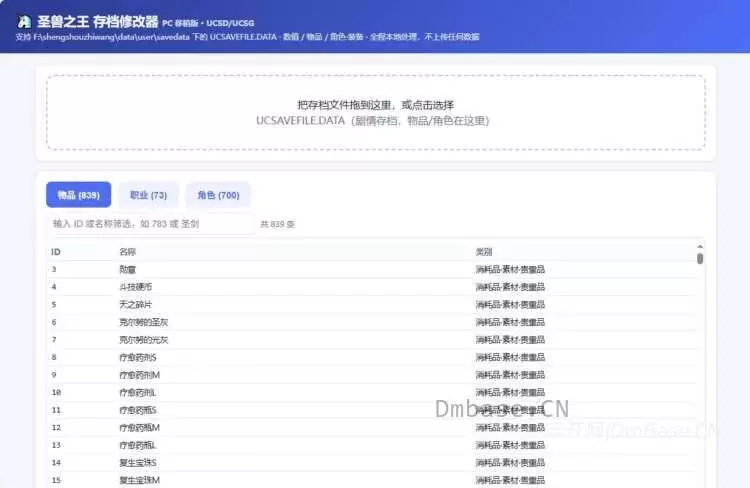Focus the ID or name filter input
The image size is (750, 488).
pos(150,223)
